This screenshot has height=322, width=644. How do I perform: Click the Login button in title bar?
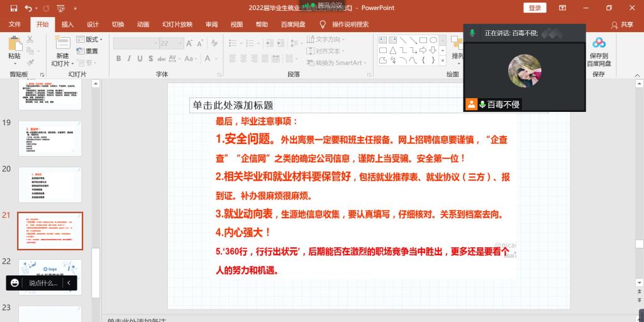tap(535, 8)
